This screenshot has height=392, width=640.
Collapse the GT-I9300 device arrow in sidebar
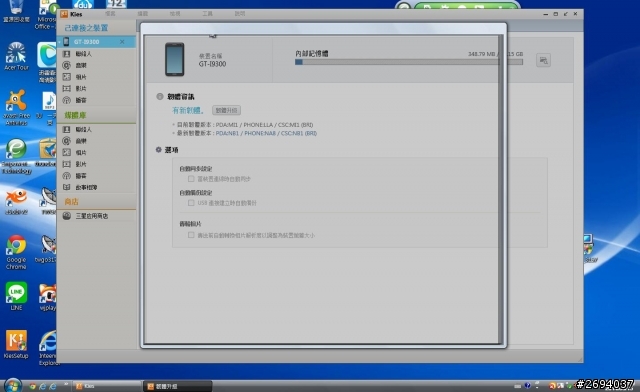tap(60, 42)
